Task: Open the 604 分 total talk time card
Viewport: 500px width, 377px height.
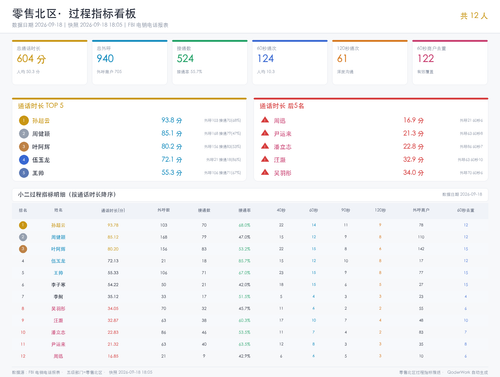Action: pyautogui.click(x=50, y=62)
